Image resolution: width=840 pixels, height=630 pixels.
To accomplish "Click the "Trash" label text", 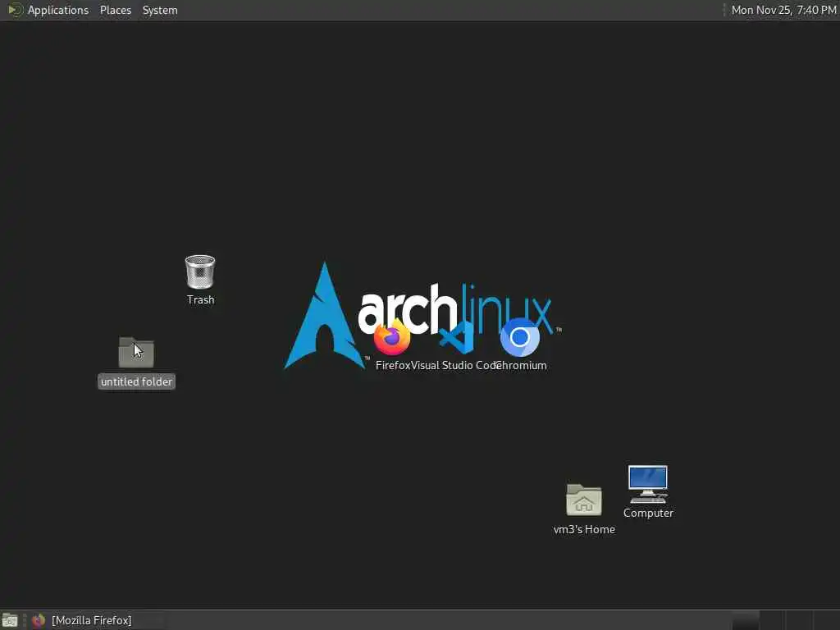I will (200, 300).
